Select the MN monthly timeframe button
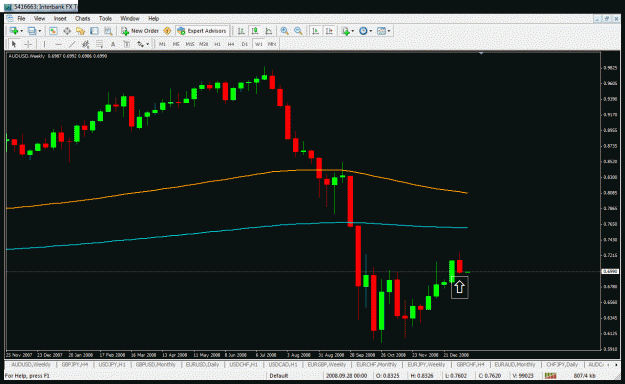This screenshot has width=625, height=384. [272, 44]
